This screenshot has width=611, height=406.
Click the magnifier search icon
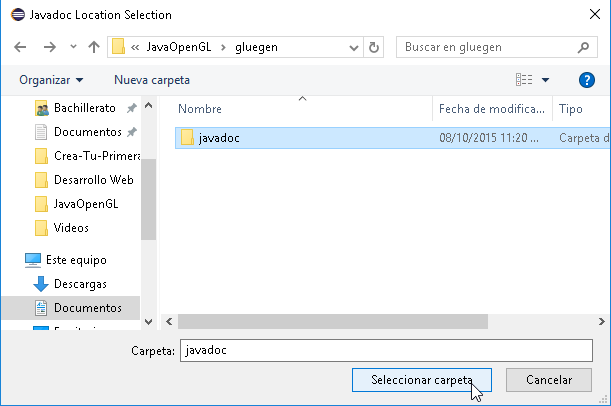(x=583, y=47)
